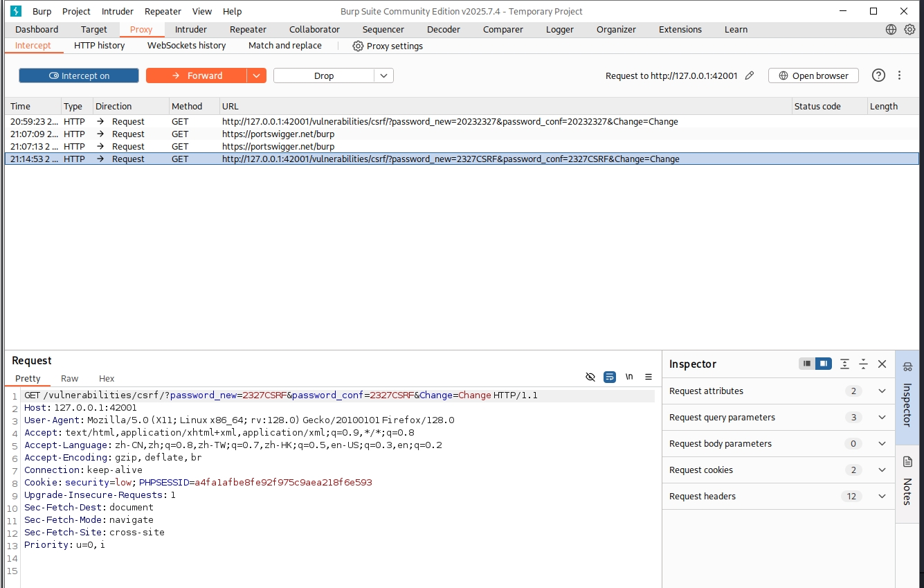Sort table by Time column header
Image resolution: width=924 pixels, height=588 pixels.
(33, 106)
